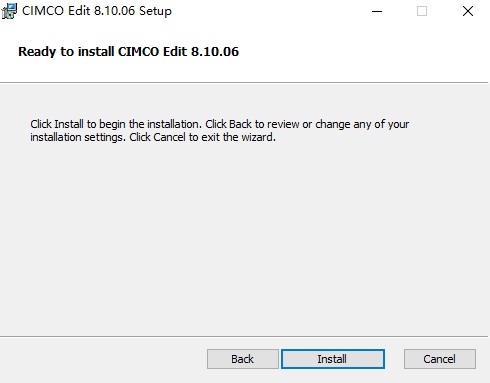Go Back to review installation settings
Viewport: 490px width, 383px height.
tap(242, 359)
